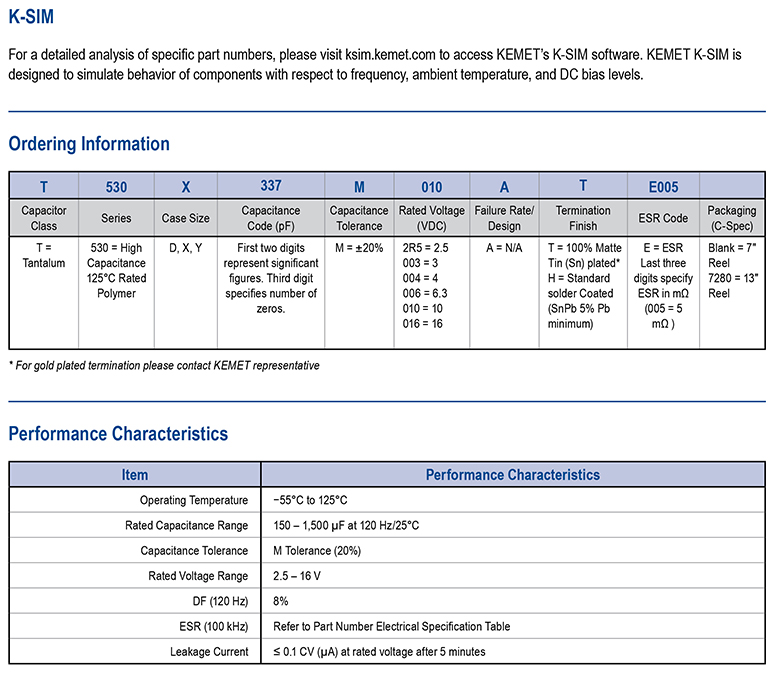Select the 'M' tolerance code cell
The width and height of the screenshot is (775, 675).
[x=359, y=187]
